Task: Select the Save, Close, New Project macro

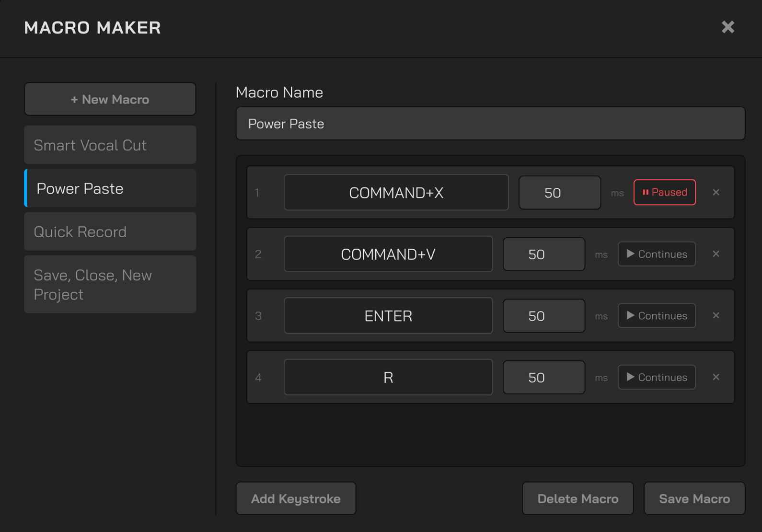Action: [110, 285]
